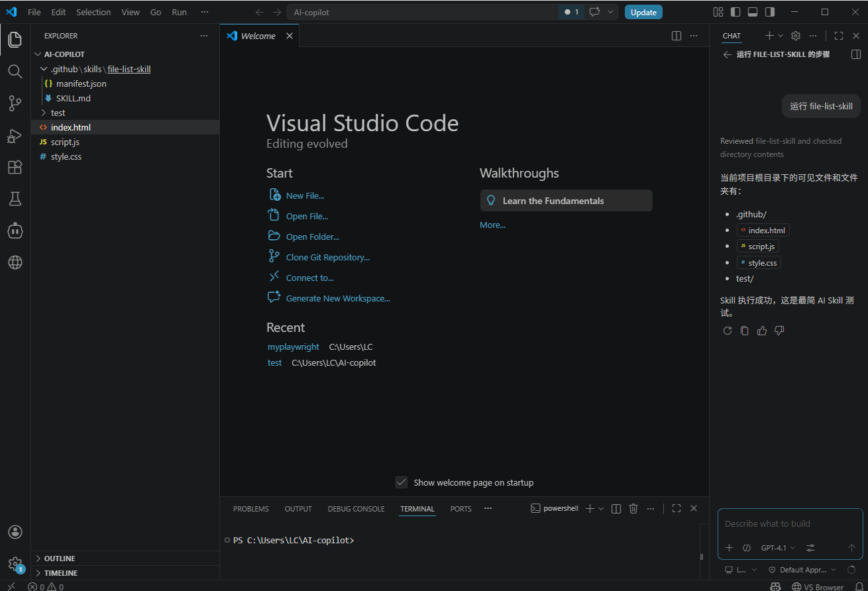Kill the terminal with trash icon

(x=633, y=508)
